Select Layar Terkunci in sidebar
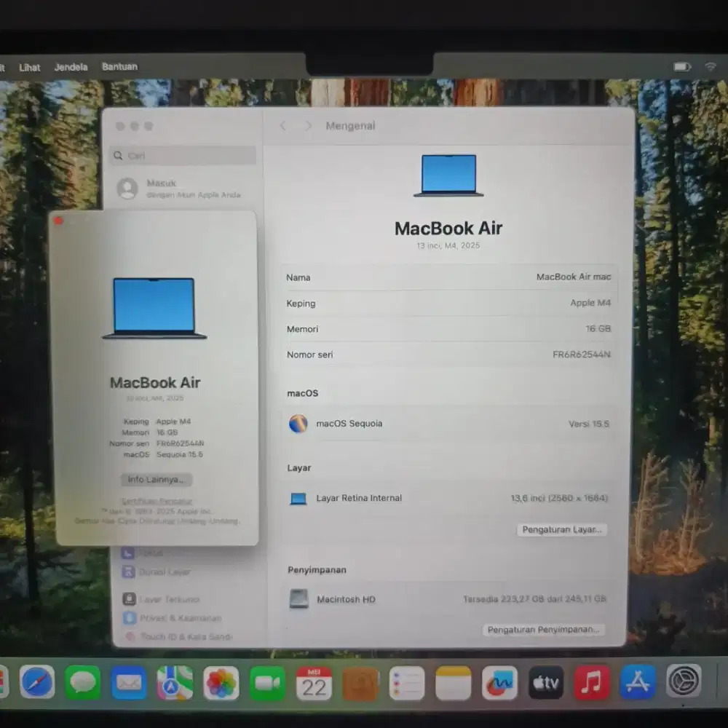 [162, 599]
